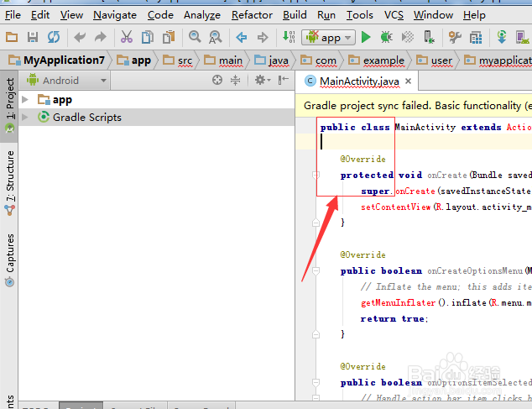Open AVD Manager device icon

[523, 37]
